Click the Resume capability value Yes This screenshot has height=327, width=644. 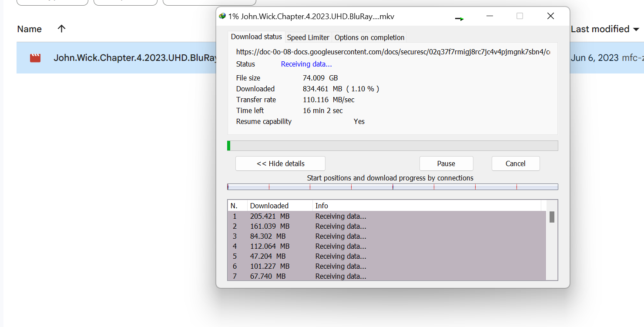(x=359, y=122)
